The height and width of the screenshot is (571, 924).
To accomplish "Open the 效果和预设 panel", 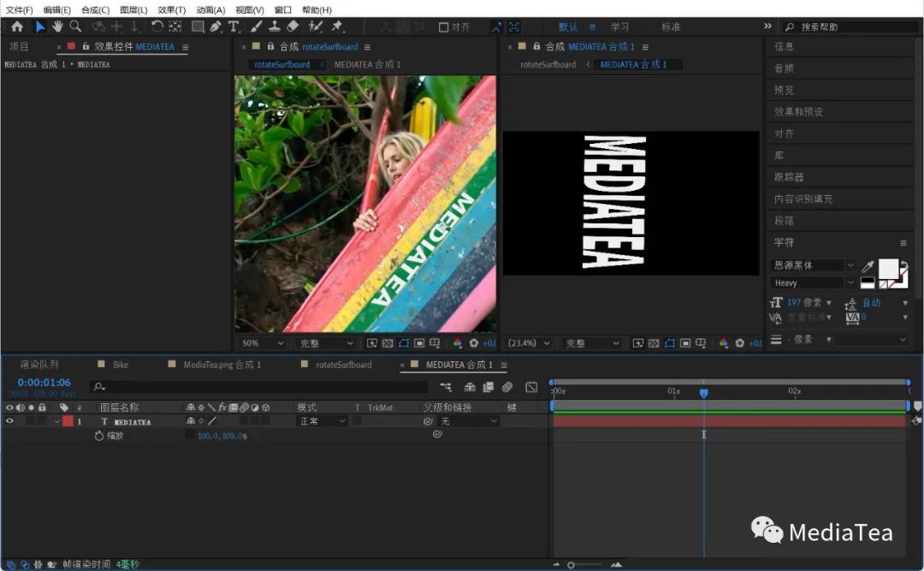I will click(798, 111).
